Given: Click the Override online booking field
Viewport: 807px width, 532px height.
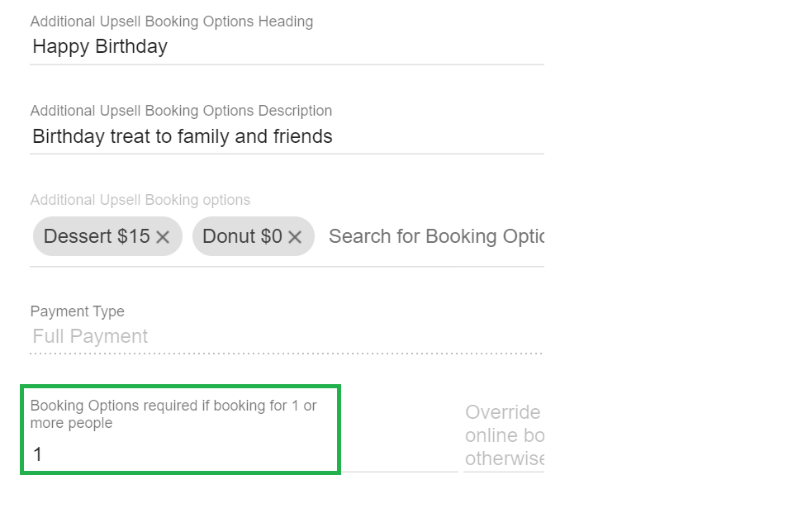Looking at the screenshot, I should [503, 435].
